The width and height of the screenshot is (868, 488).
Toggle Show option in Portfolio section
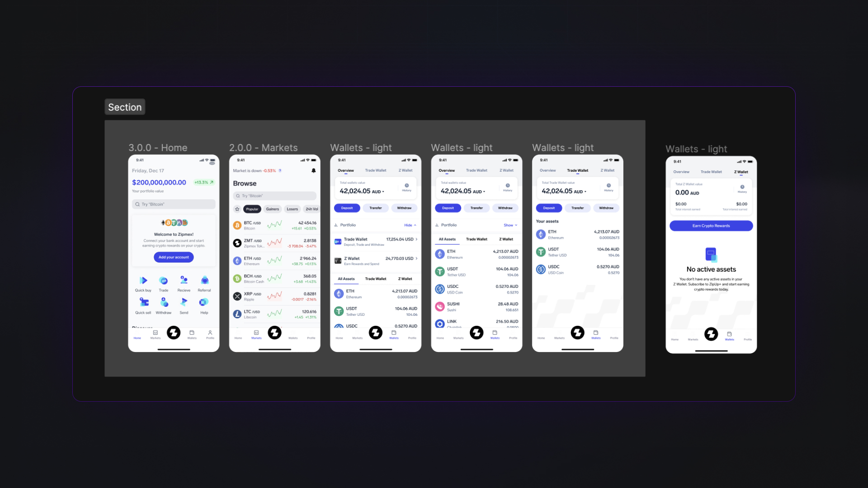509,225
